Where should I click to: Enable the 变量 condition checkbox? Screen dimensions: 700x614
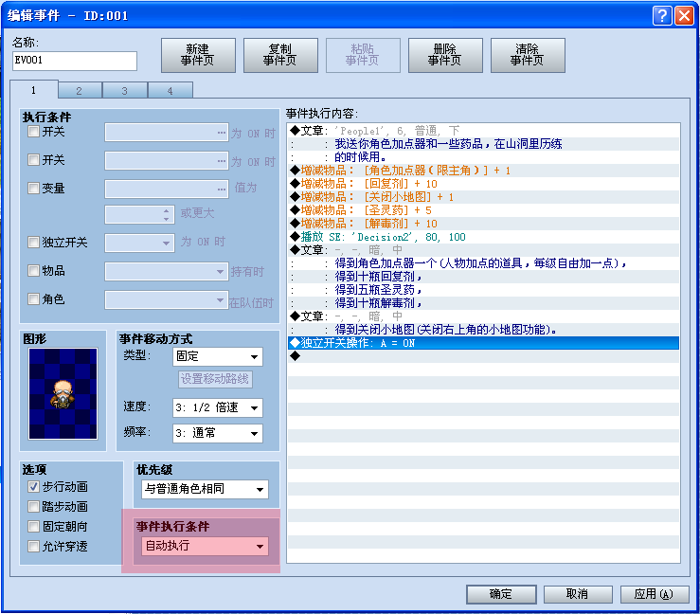(33, 188)
